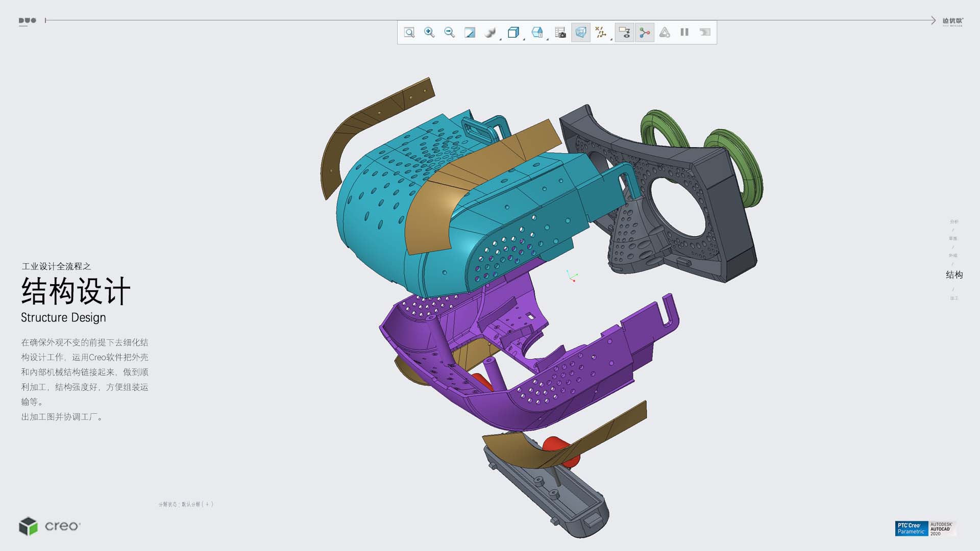Open the Saved Orientations dropdown
This screenshot has width=980, height=551.
[547, 39]
